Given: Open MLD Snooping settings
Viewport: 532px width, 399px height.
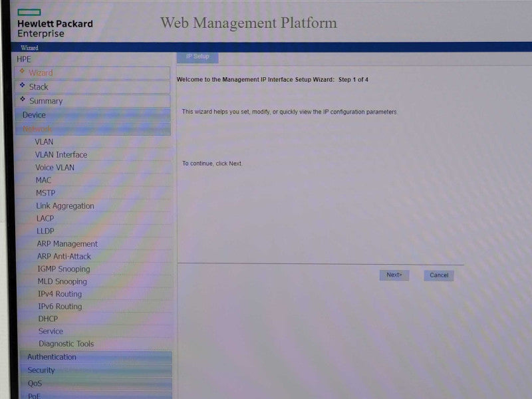Looking at the screenshot, I should pyautogui.click(x=63, y=281).
